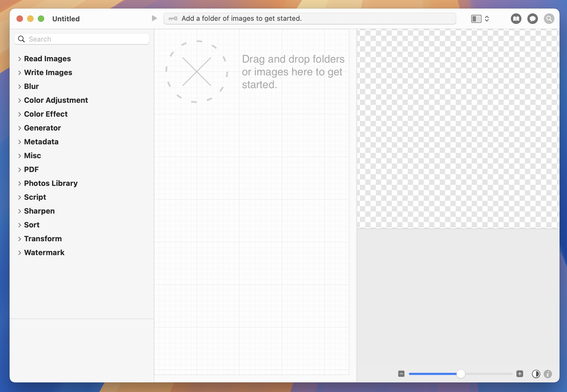Select Metadata in the node list
This screenshot has width=567, height=392.
tap(41, 142)
